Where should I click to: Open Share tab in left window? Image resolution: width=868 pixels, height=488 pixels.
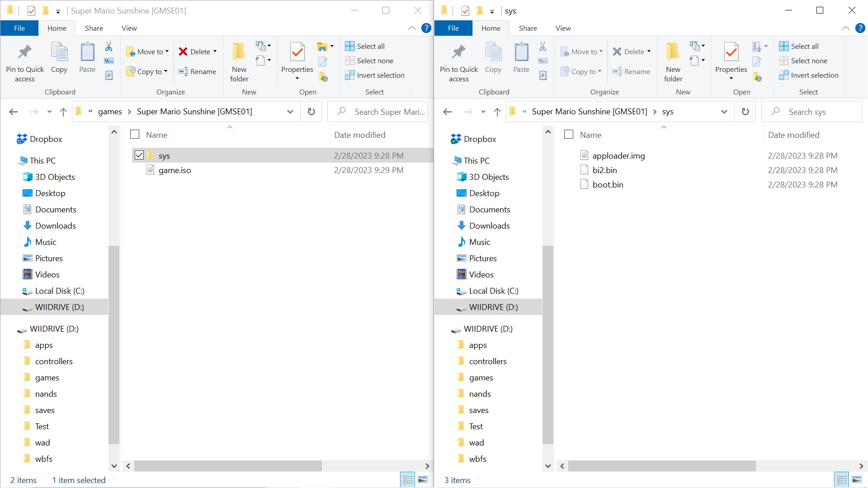click(94, 28)
